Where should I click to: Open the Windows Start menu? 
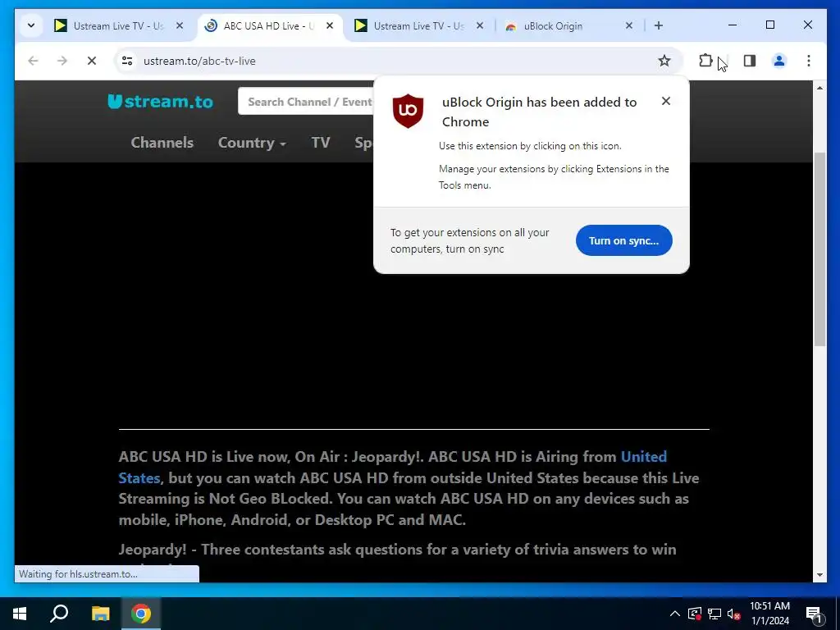click(x=20, y=614)
